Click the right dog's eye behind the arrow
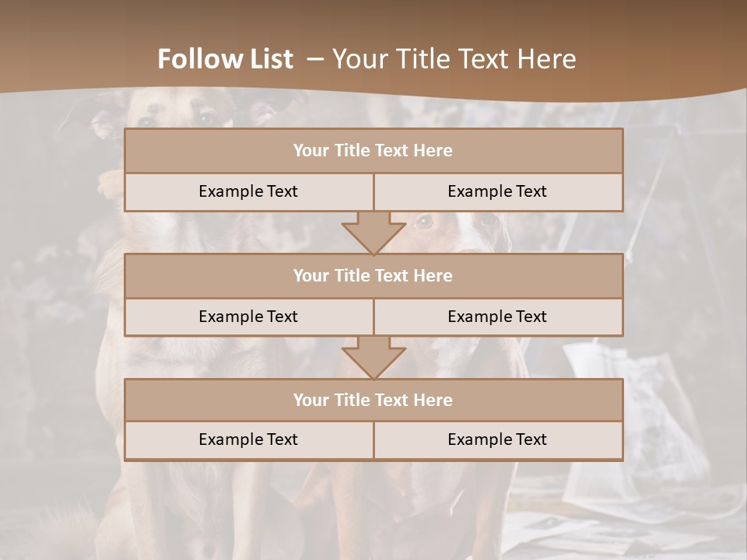The image size is (747, 560). 424,221
